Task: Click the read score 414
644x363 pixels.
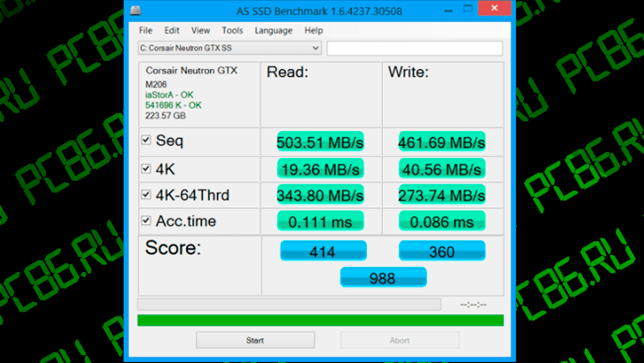Action: click(x=323, y=251)
